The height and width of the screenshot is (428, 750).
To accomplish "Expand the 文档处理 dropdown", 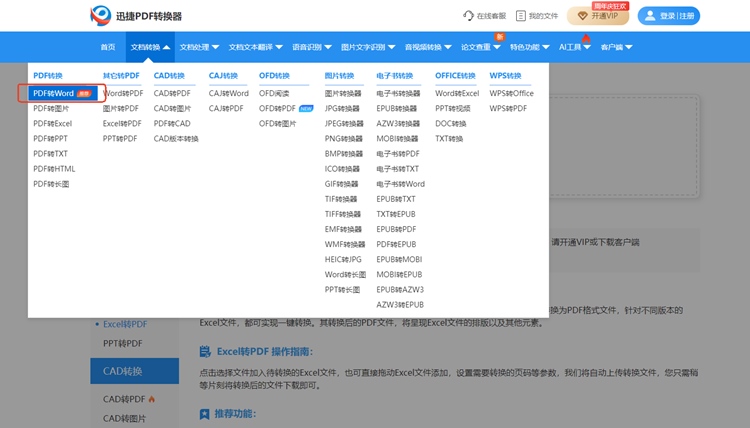I will click(x=199, y=47).
